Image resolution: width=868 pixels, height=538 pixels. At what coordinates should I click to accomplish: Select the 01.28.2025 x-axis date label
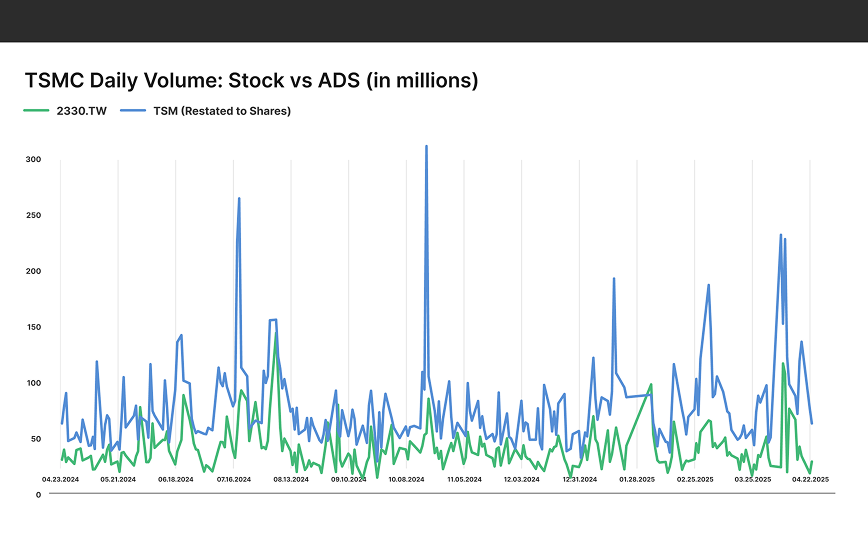tap(637, 479)
